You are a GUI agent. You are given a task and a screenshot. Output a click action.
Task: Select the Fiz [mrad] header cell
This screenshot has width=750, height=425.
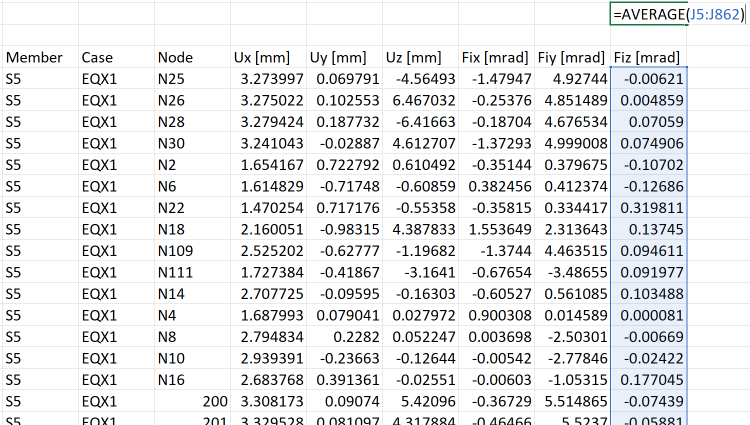(649, 57)
